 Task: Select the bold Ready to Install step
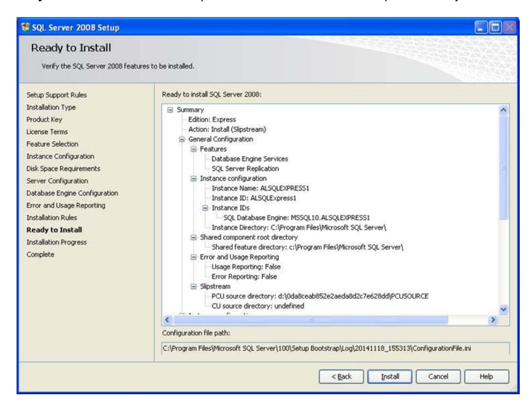(54, 230)
